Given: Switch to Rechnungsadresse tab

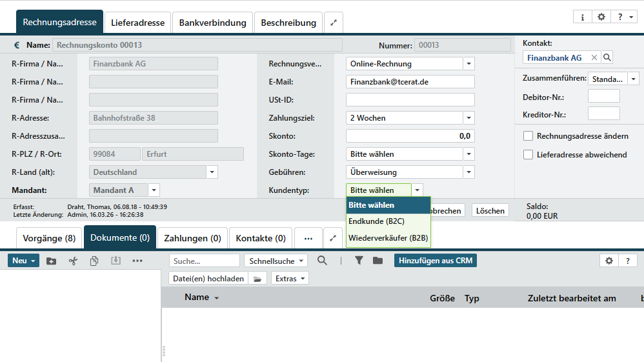Looking at the screenshot, I should pyautogui.click(x=59, y=22).
